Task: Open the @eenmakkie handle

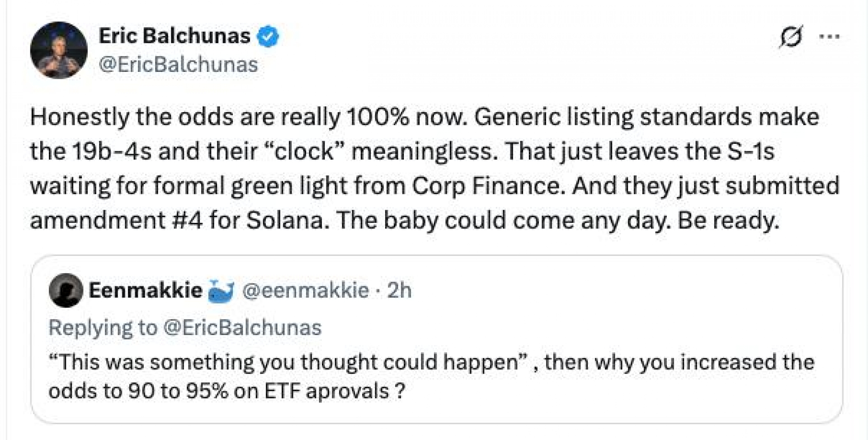Action: coord(306,290)
